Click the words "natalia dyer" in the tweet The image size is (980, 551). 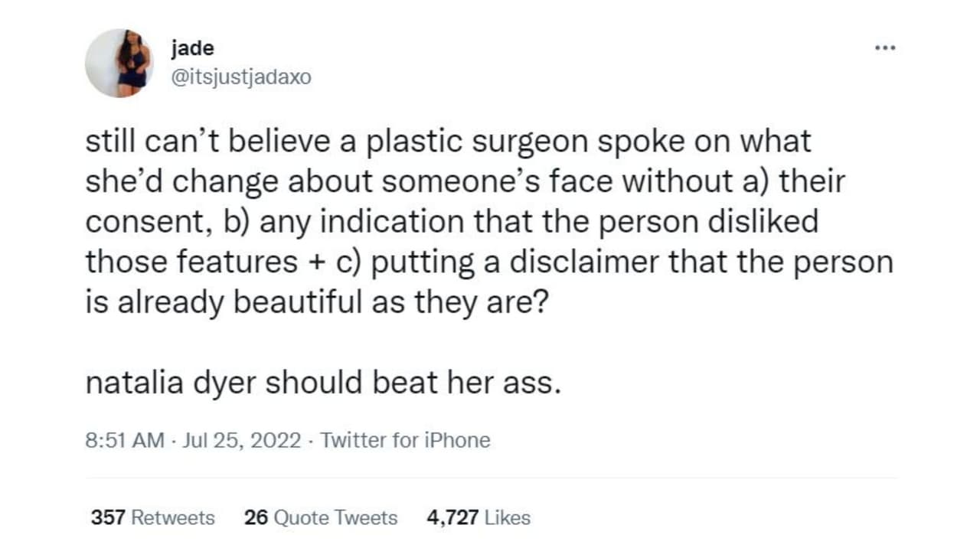click(x=172, y=383)
